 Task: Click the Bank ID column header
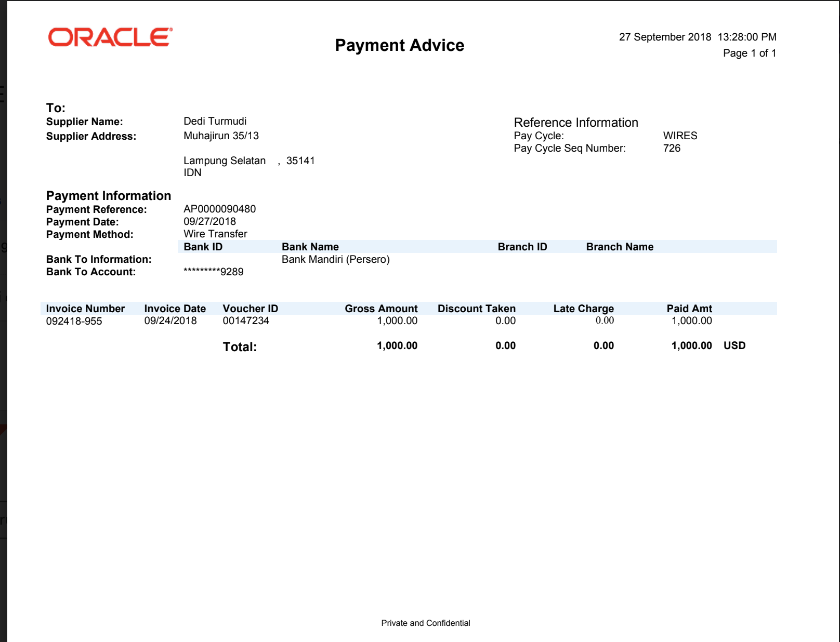[203, 247]
